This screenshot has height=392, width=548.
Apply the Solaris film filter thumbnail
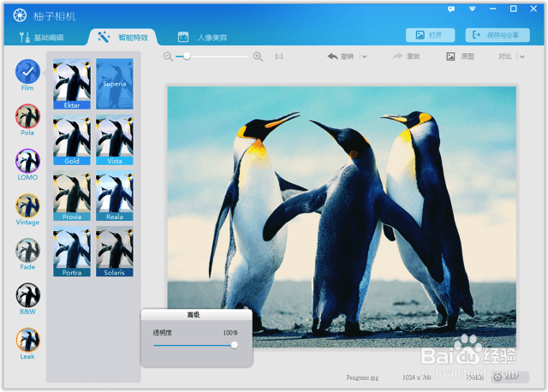[115, 252]
